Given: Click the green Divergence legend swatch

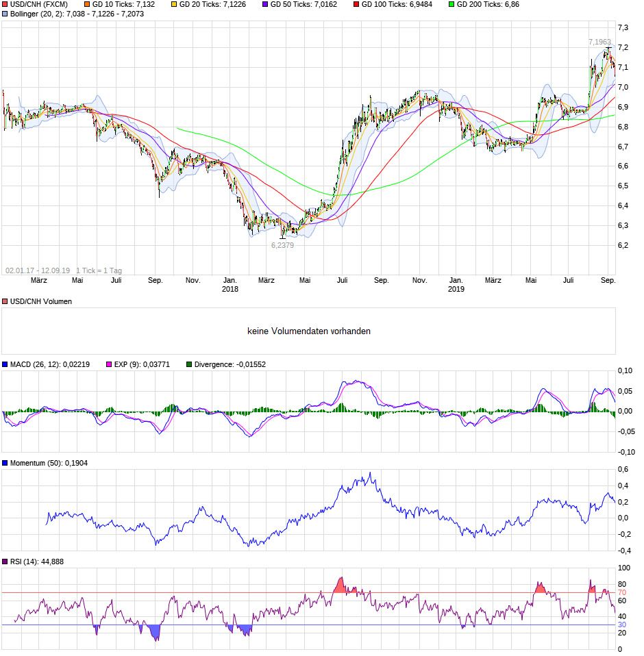Looking at the screenshot, I should click(x=189, y=365).
